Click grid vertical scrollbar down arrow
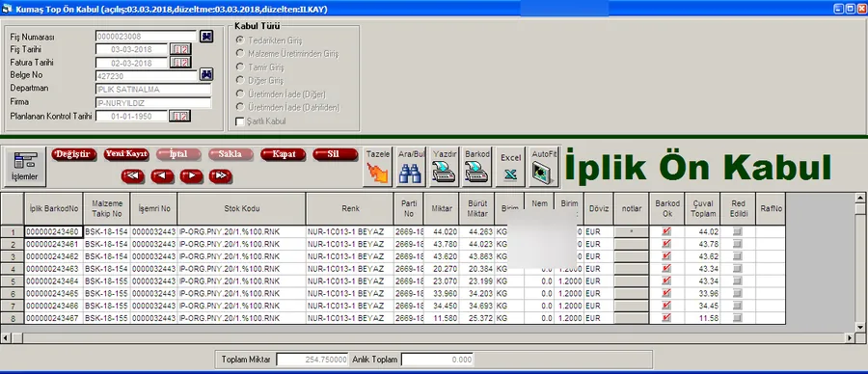The image size is (868, 374). click(x=860, y=327)
